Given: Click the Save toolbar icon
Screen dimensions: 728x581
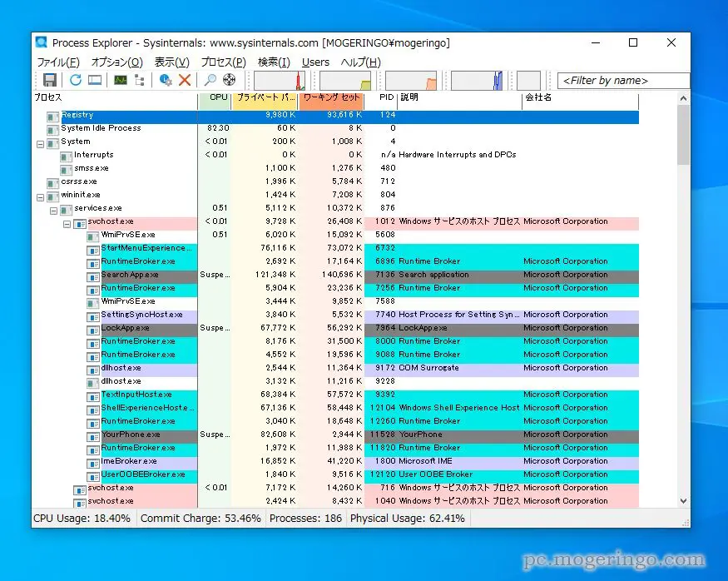Looking at the screenshot, I should (50, 80).
